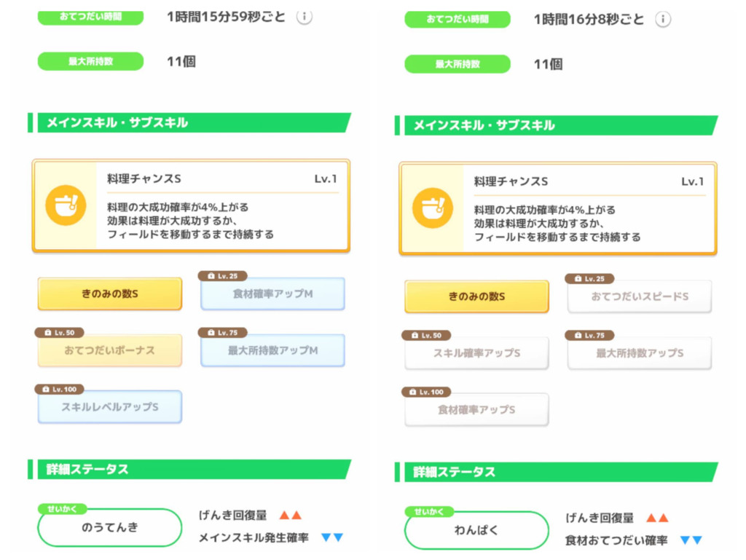Tap lock Lv. 25 badge above 食材確率アップM
The width and height of the screenshot is (746, 560).
pos(223,276)
